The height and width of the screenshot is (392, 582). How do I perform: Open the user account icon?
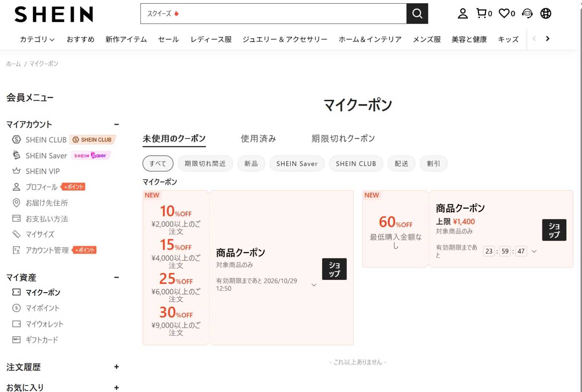(462, 14)
